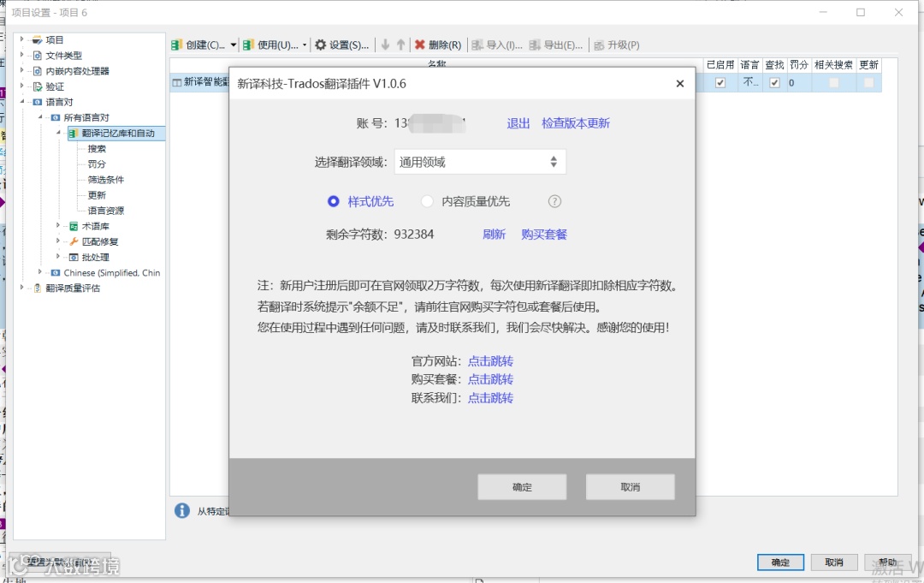Screen dimensions: 924x583
Task: Select 文件类型 in the settings tree
Action: 63,56
